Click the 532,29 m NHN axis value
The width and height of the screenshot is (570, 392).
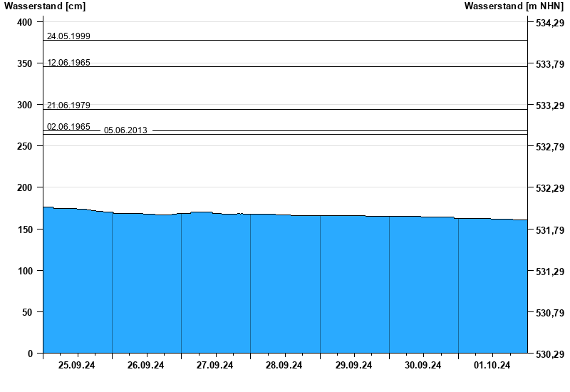tap(550, 188)
